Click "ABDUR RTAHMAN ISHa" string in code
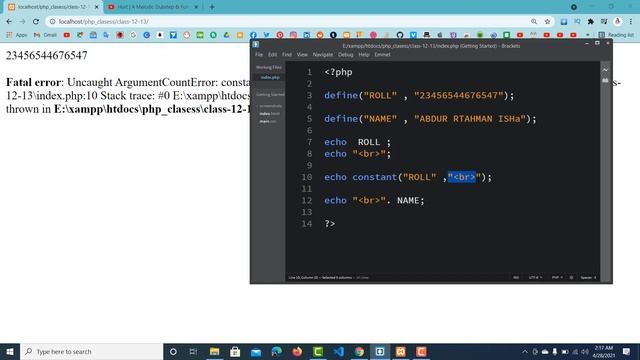 tap(469, 119)
